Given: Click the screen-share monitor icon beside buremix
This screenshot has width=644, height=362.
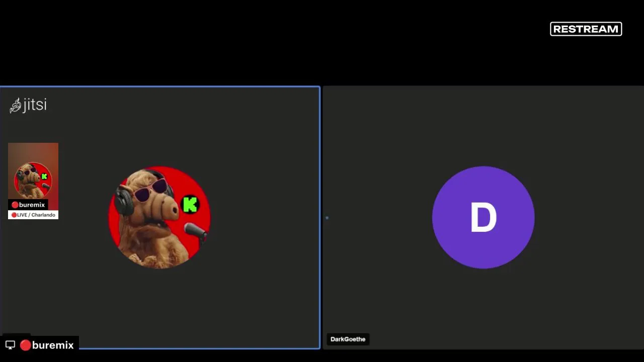Looking at the screenshot, I should point(10,345).
